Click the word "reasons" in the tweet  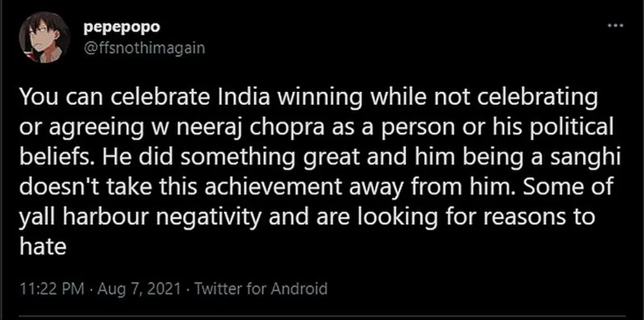tap(530, 218)
